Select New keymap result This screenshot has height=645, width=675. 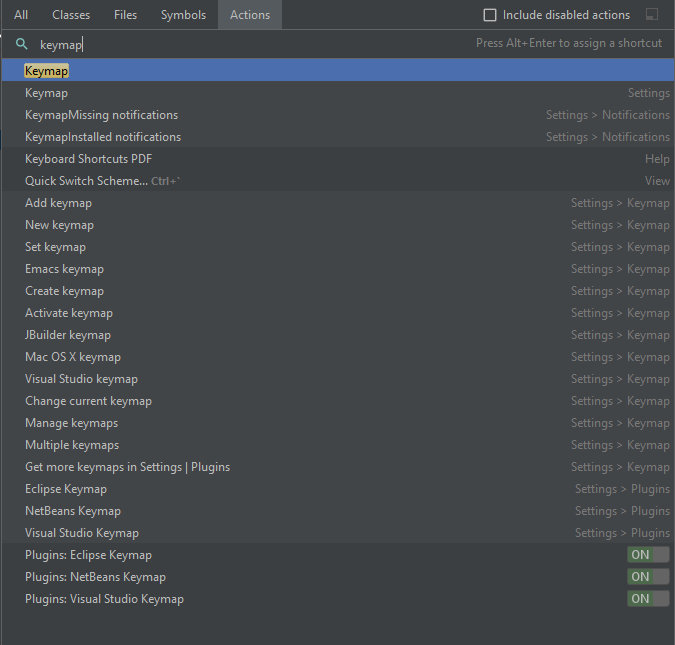click(x=338, y=224)
